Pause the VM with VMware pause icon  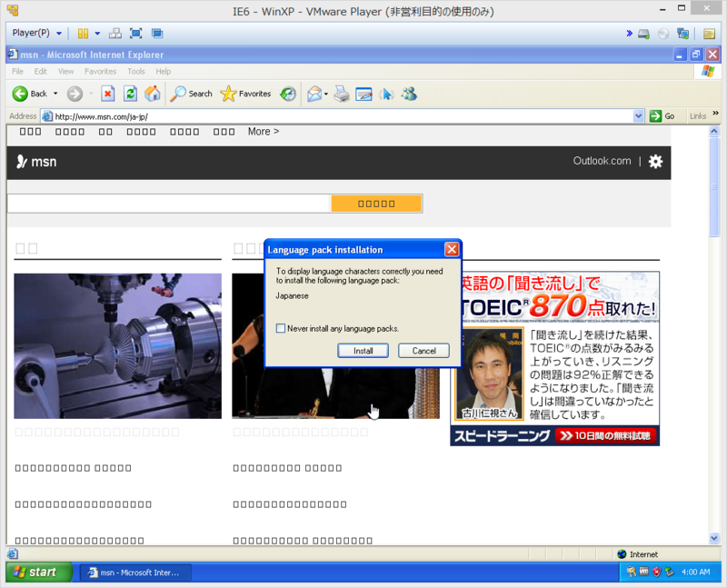tap(83, 34)
